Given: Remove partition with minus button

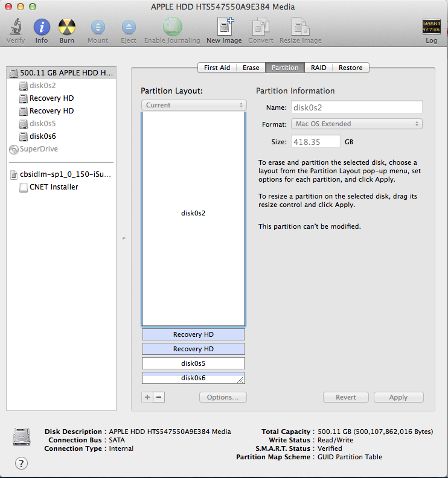Looking at the screenshot, I should click(159, 397).
